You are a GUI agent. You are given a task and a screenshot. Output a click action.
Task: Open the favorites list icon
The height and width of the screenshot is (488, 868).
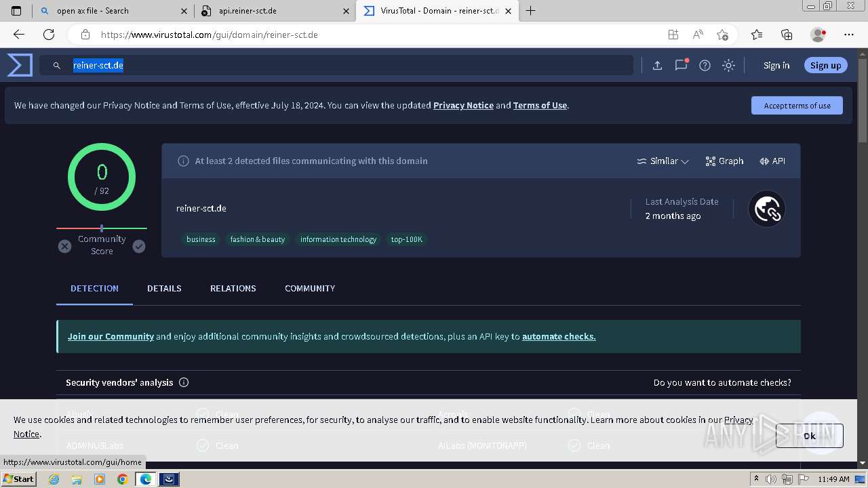[x=757, y=35]
